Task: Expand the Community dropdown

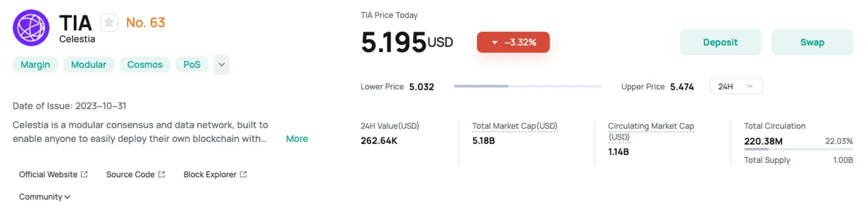Action: [x=44, y=197]
